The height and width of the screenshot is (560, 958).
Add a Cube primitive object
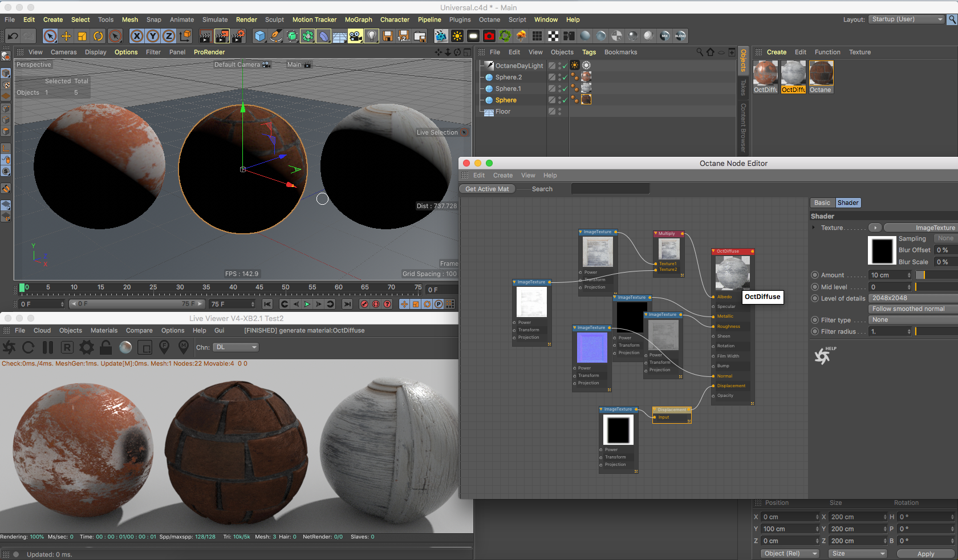click(260, 36)
